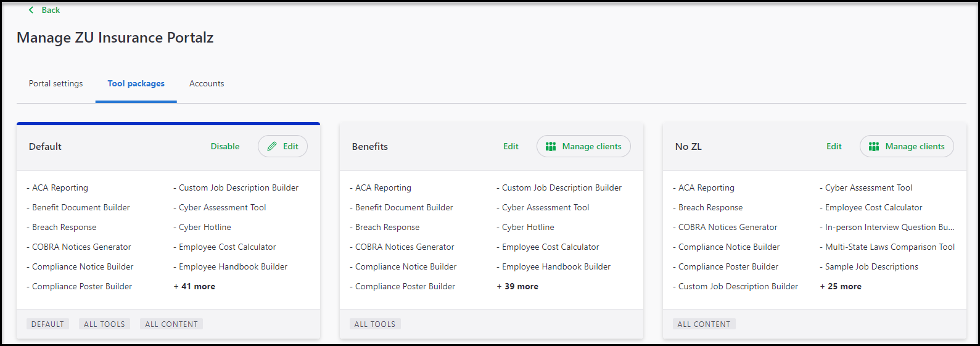Viewport: 980px width, 346px height.
Task: Click the back chevron arrow icon
Action: click(31, 10)
